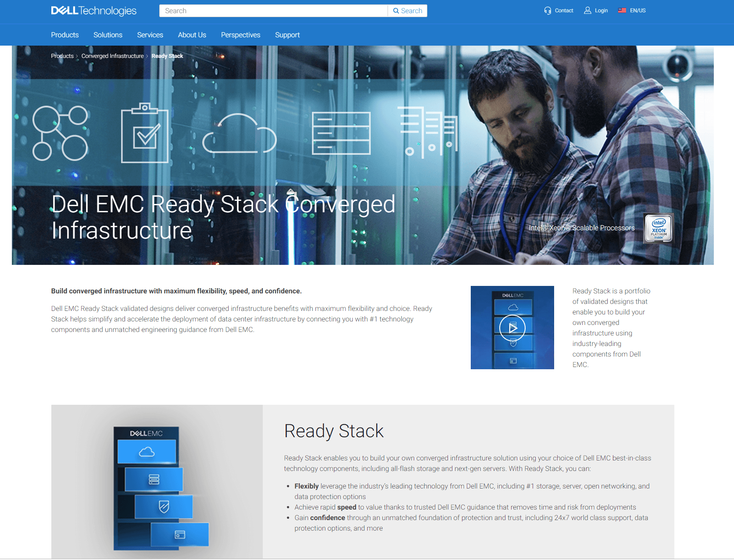This screenshot has width=734, height=560.
Task: Click 'Ready Stack is a portfolio' description
Action: (x=612, y=328)
